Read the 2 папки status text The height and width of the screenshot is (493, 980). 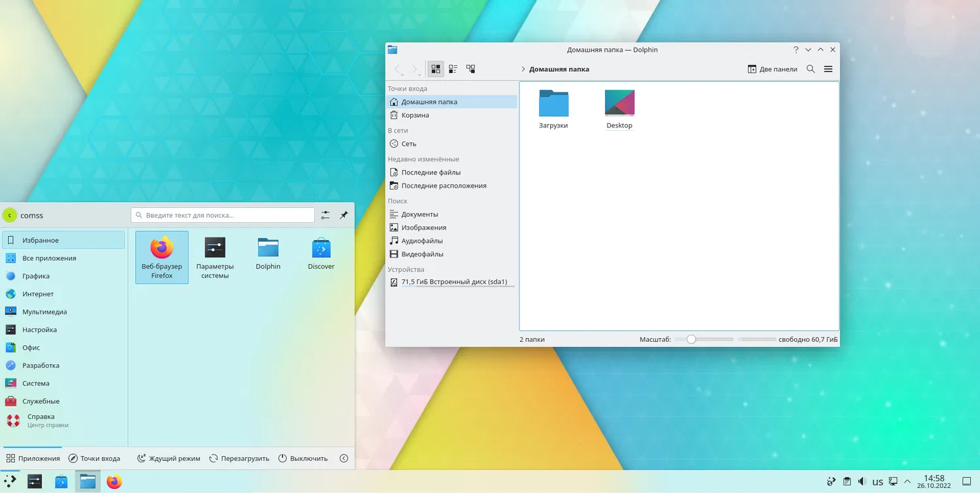pos(532,339)
